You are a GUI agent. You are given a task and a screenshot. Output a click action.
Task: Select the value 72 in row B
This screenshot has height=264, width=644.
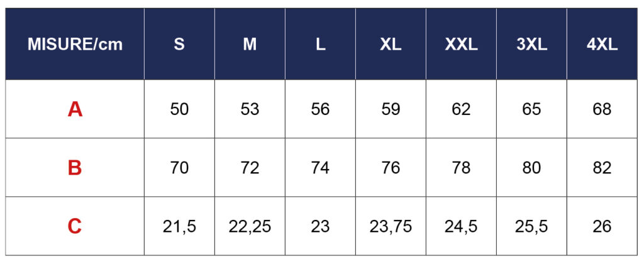[250, 168]
